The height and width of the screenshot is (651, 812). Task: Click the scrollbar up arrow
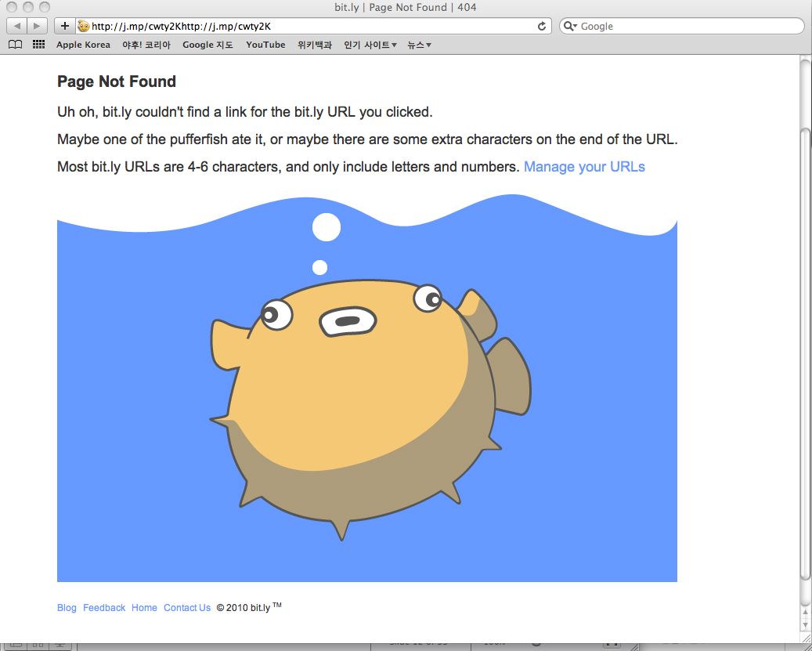point(805,613)
